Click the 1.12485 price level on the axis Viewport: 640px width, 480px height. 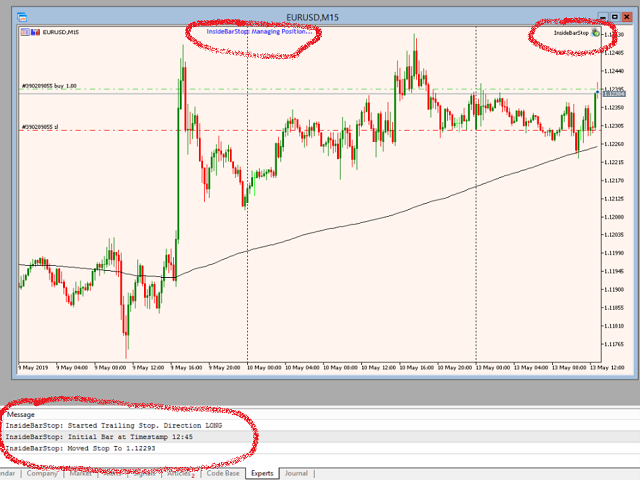point(613,53)
